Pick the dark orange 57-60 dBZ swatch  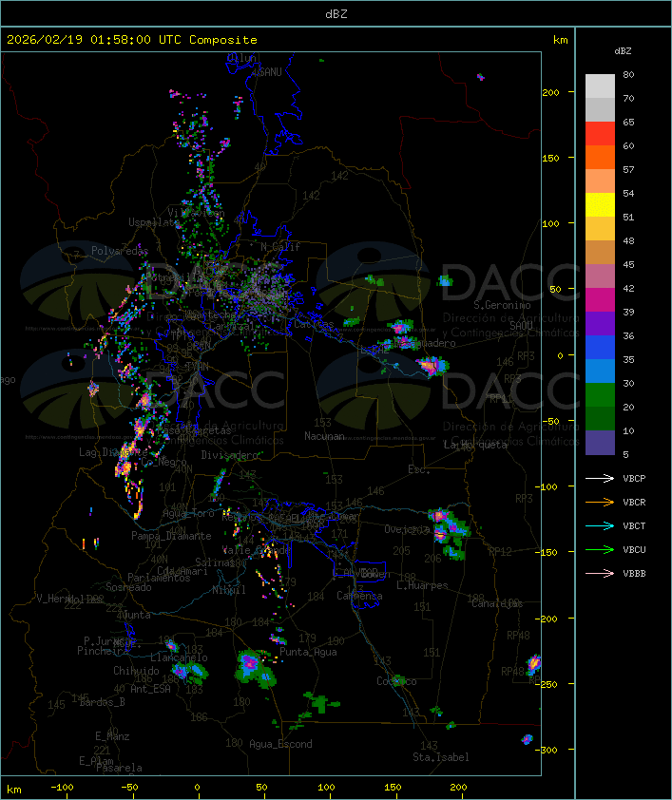click(x=600, y=157)
